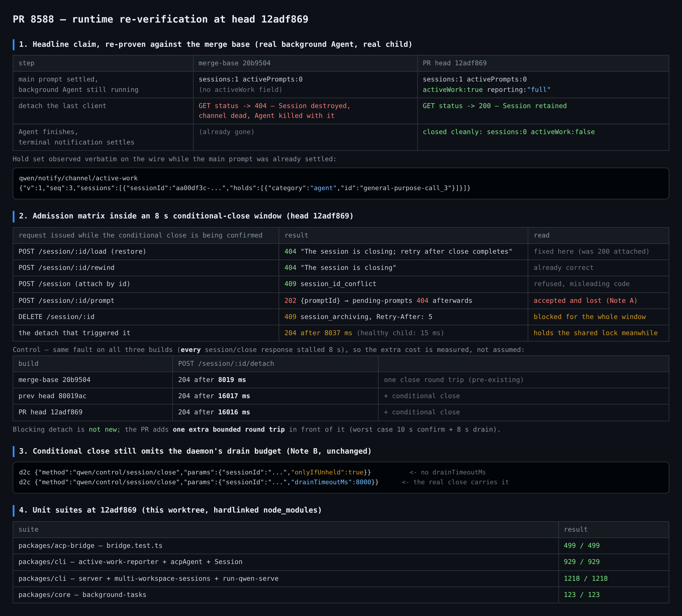Image resolution: width=682 pixels, height=616 pixels.
Task: Click 'closed cleanly: sessions:0 activeWork:false'
Action: tap(508, 132)
